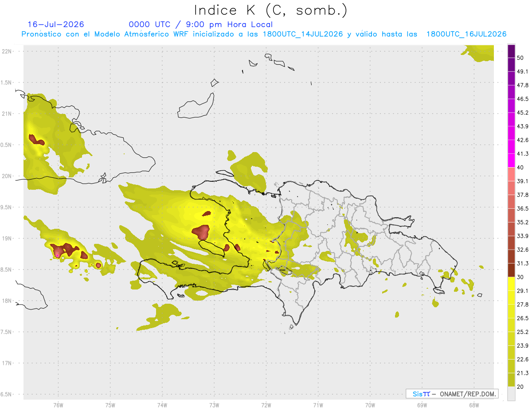Click the "75W" longitude label
The image size is (532, 411).
[x=110, y=405]
